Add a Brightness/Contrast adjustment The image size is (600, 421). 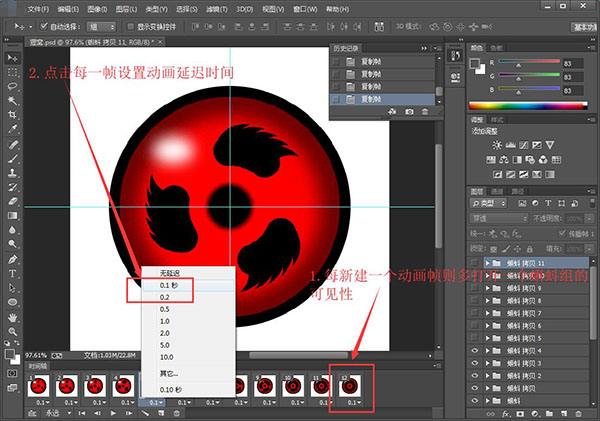pos(497,145)
